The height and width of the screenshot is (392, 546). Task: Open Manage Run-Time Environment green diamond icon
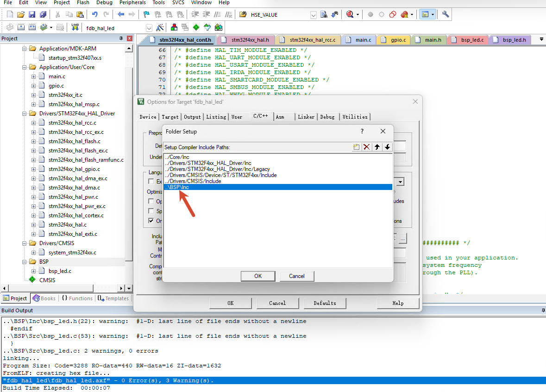[196, 27]
